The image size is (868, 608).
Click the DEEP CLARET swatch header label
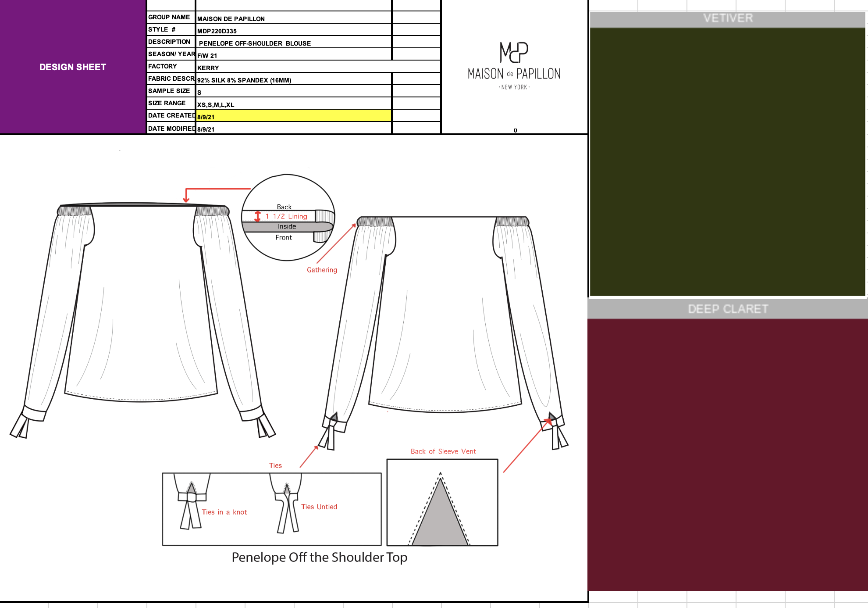pyautogui.click(x=727, y=309)
